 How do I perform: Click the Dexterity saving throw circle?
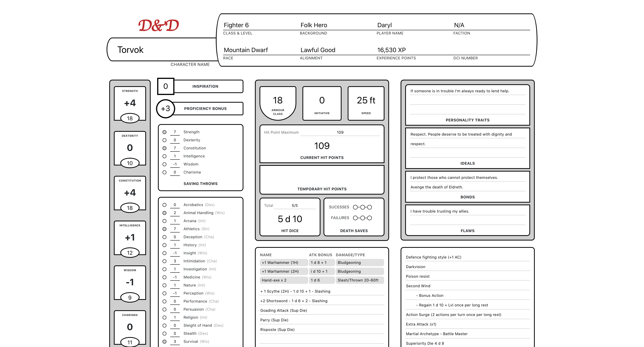tap(165, 140)
